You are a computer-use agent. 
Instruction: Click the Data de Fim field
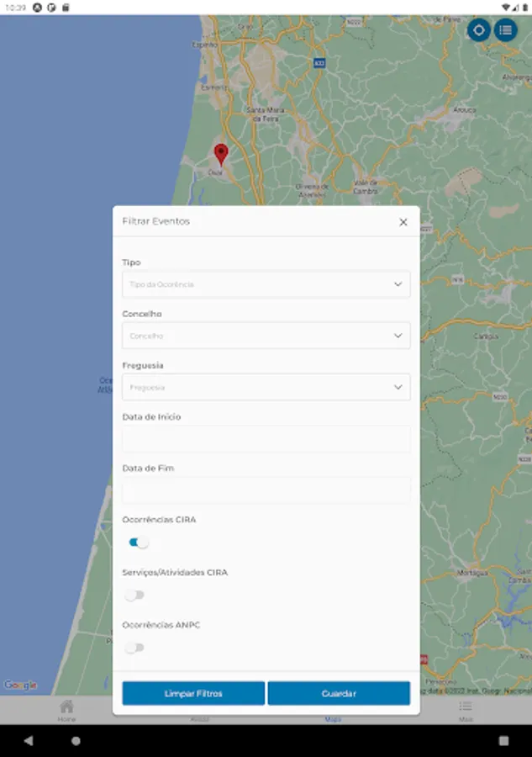point(266,490)
